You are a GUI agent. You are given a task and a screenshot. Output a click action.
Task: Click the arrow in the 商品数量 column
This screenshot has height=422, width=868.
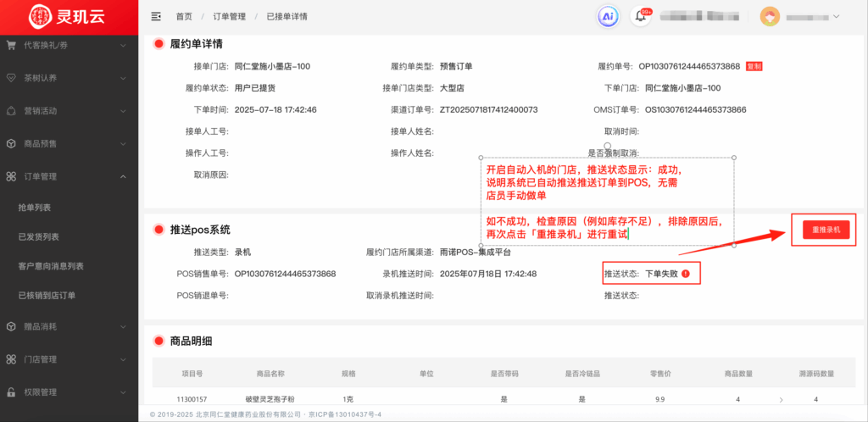(780, 398)
